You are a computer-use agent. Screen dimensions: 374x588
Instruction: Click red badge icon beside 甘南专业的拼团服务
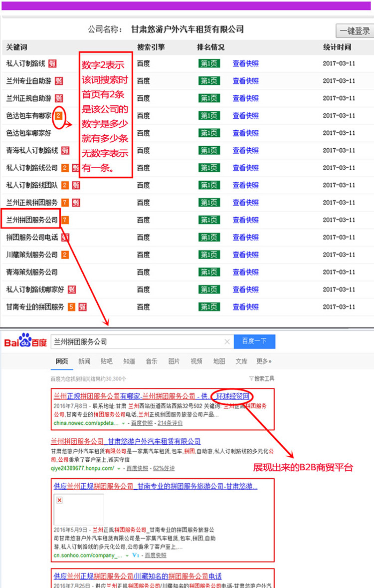(82, 307)
